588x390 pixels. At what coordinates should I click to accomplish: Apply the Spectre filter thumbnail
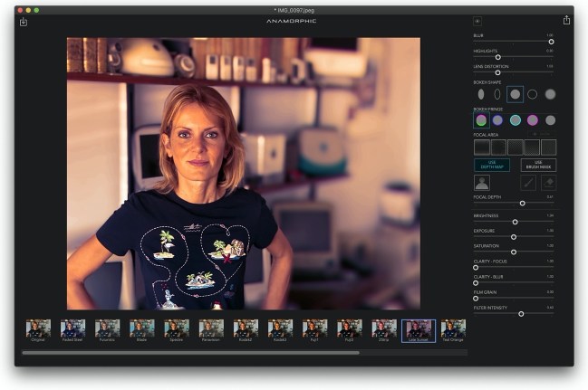[x=177, y=330]
